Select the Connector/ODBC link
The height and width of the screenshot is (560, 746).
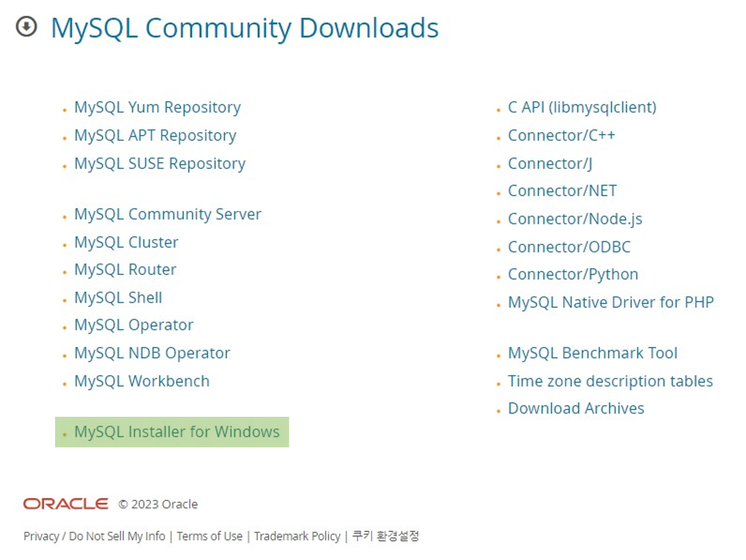569,247
